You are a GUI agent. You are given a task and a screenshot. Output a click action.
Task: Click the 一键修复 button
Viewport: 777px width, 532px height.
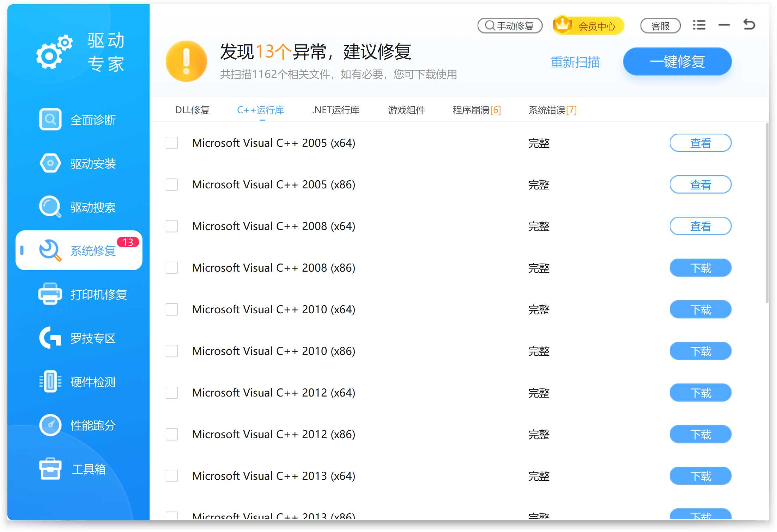pos(677,61)
